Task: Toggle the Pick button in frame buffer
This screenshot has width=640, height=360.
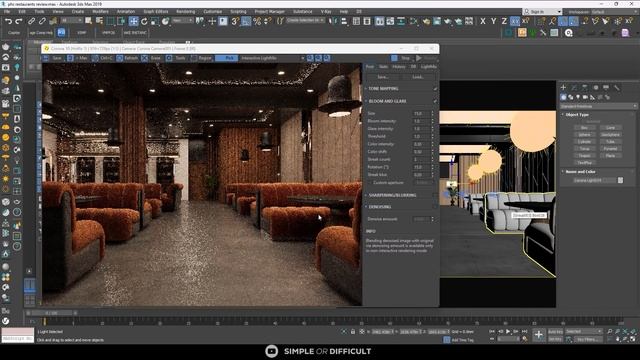Action: tap(226, 58)
